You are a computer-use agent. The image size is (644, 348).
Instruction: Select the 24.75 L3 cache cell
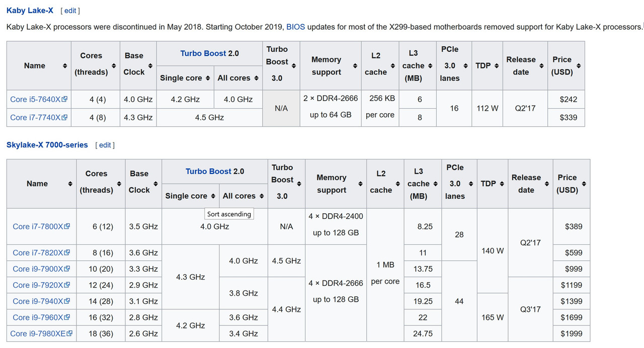click(423, 333)
